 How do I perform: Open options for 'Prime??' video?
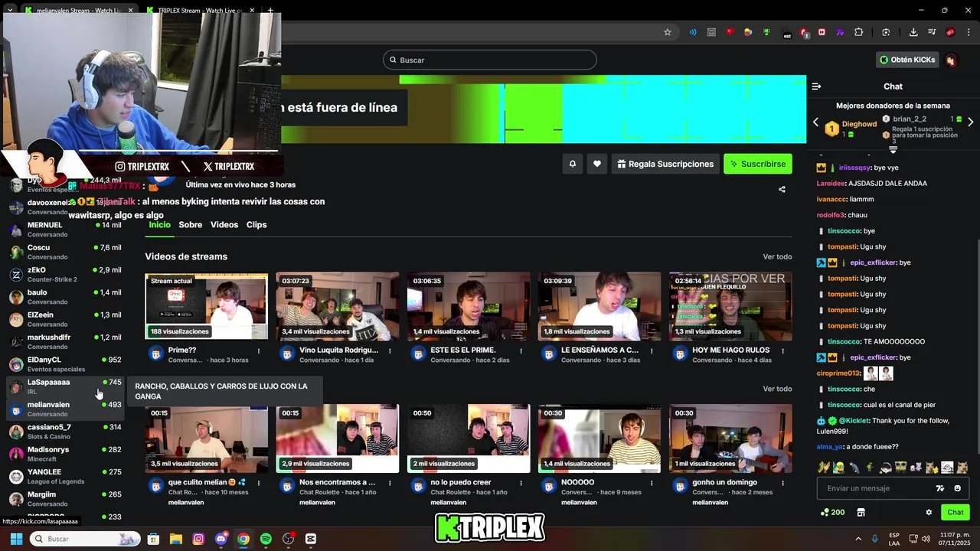point(259,351)
